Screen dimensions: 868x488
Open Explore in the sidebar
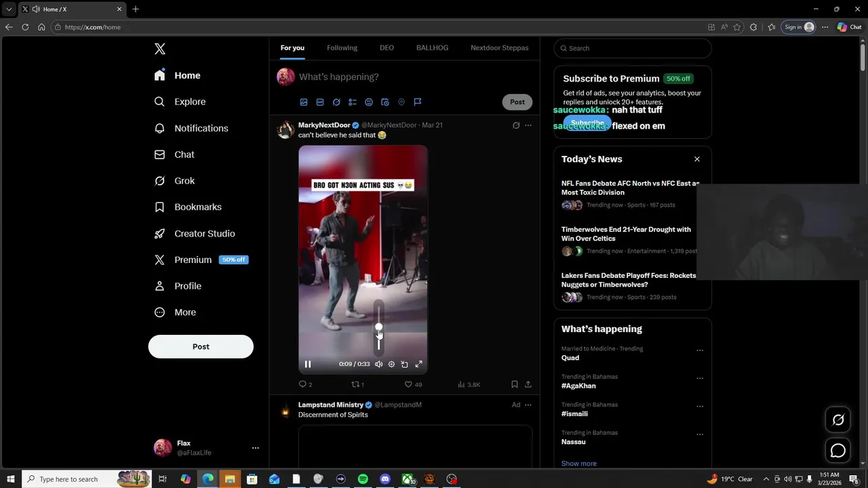(180, 102)
